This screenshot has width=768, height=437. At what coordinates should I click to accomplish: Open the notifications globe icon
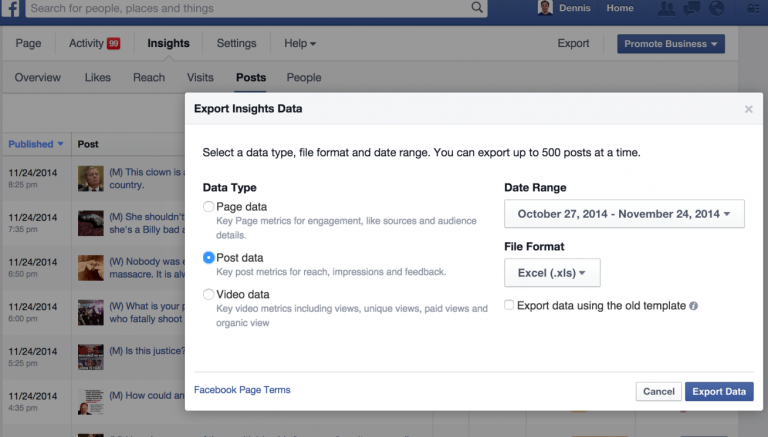pos(716,8)
